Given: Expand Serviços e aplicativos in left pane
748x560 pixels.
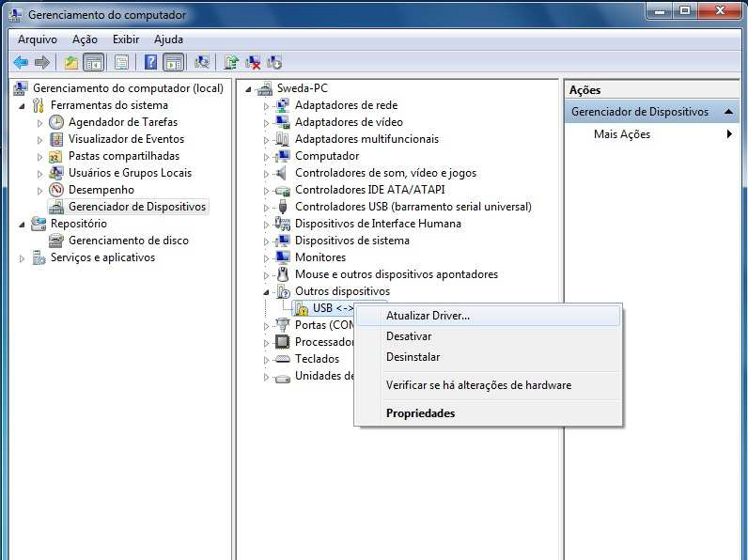Looking at the screenshot, I should [22, 258].
